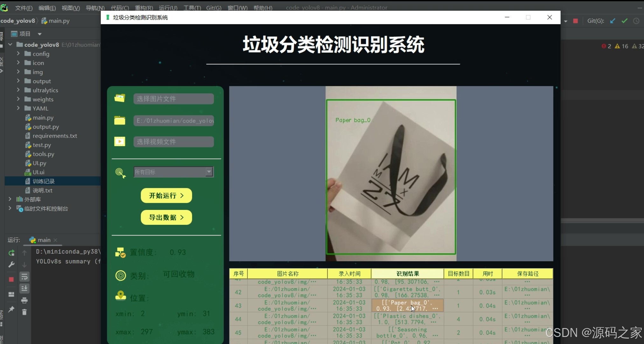Click the Git history clock icon
This screenshot has width=644, height=344.
point(636,21)
